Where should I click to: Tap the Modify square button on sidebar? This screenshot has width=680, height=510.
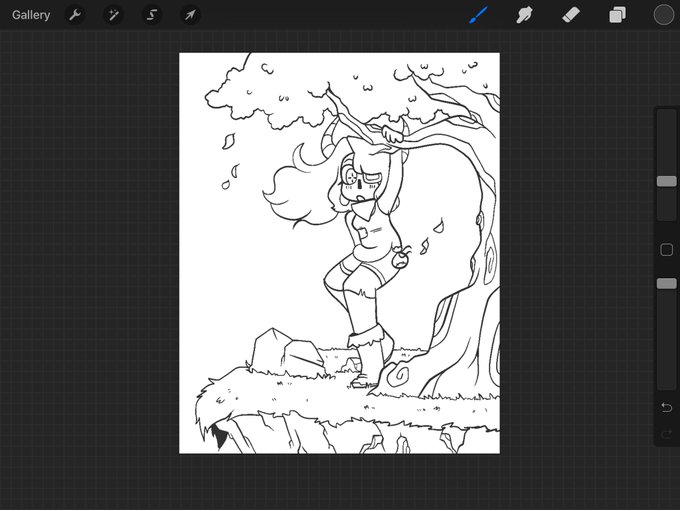click(667, 250)
